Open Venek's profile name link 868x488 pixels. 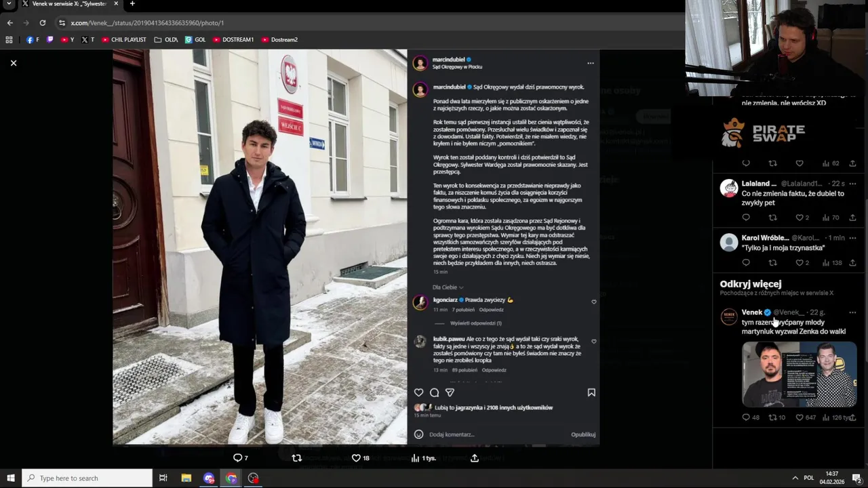click(x=752, y=312)
